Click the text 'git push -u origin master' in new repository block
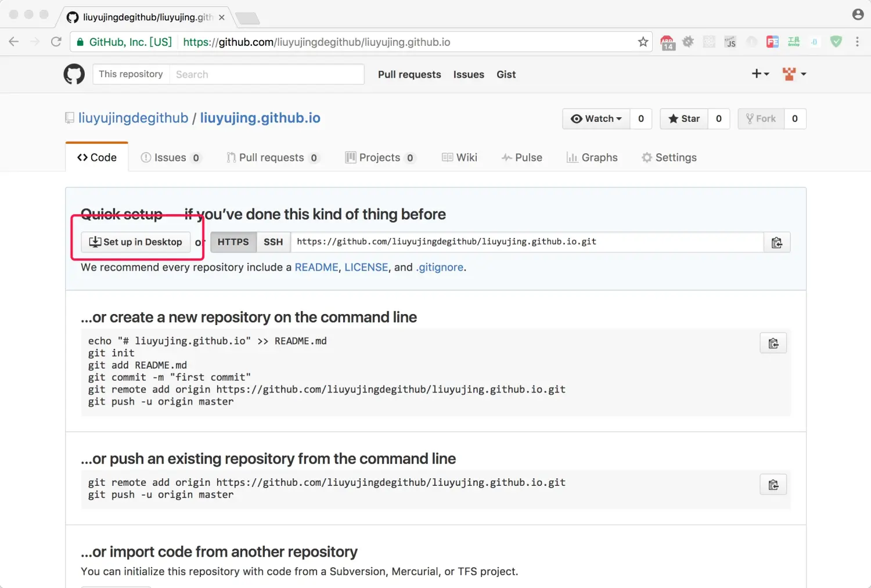Screen dimensions: 871x588 pos(161,402)
